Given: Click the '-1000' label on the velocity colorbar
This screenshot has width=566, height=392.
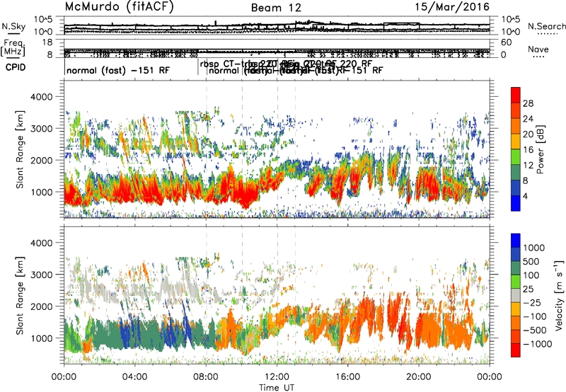Looking at the screenshot, I should tap(538, 344).
